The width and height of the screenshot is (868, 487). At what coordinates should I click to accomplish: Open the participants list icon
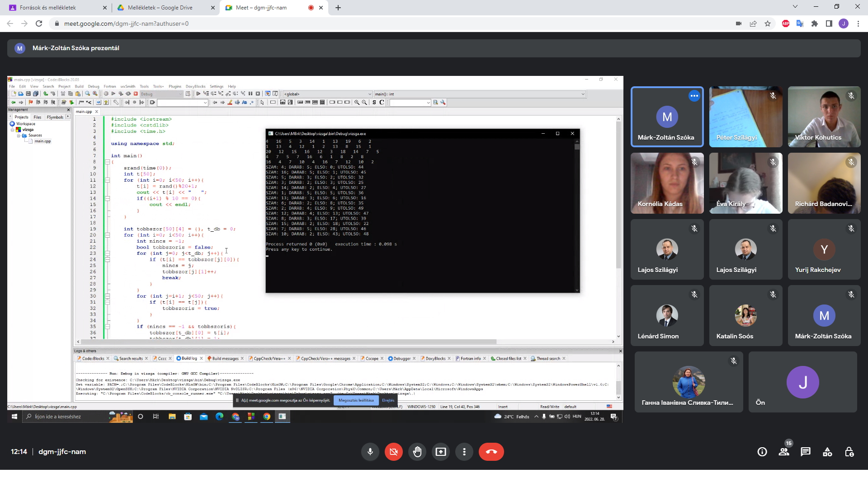pos(783,452)
